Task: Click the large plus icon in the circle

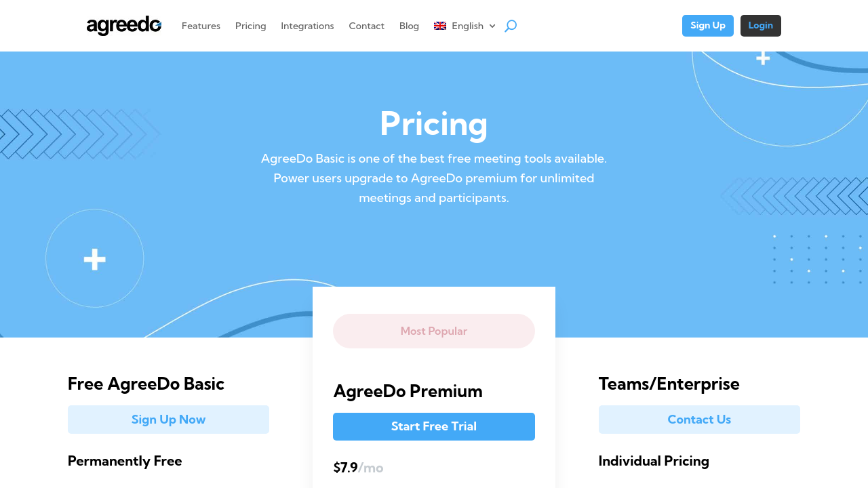Action: pos(95,259)
